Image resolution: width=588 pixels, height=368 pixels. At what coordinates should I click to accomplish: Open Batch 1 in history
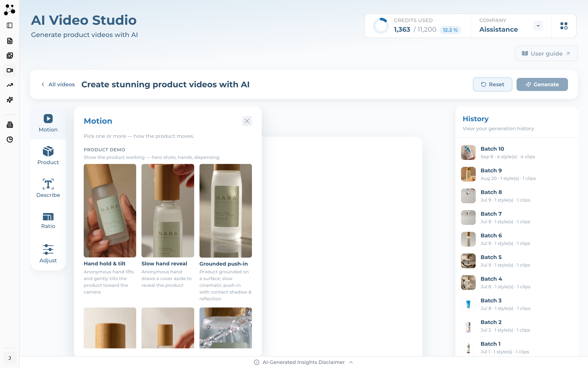click(516, 348)
